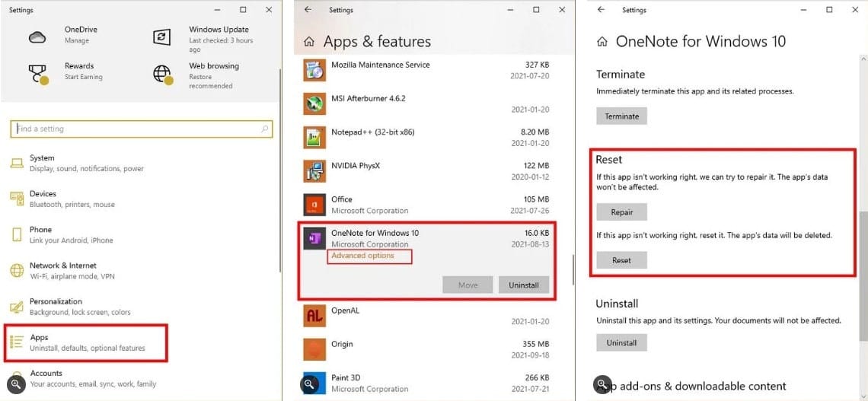The image size is (868, 401).
Task: Click the Find a setting search field
Action: click(142, 129)
